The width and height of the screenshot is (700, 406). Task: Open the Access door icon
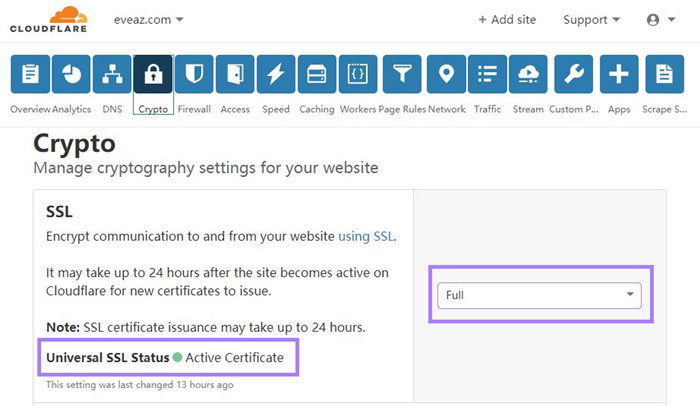point(235,74)
